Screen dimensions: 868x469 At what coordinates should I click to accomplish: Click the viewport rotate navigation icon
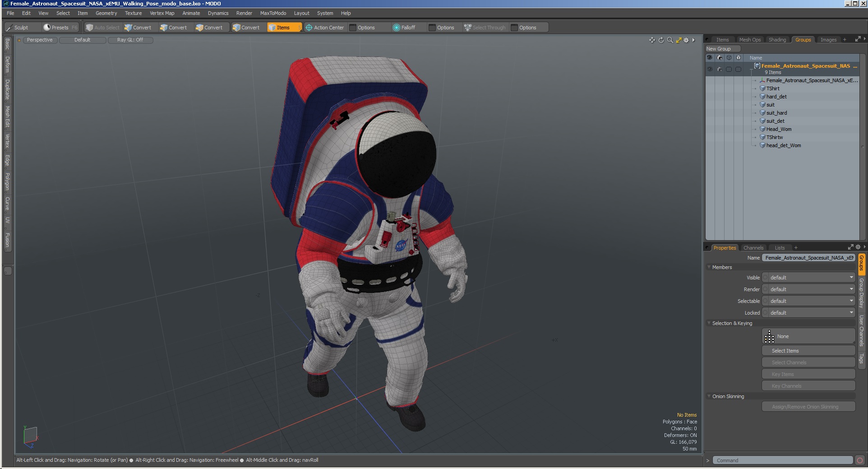(x=661, y=40)
